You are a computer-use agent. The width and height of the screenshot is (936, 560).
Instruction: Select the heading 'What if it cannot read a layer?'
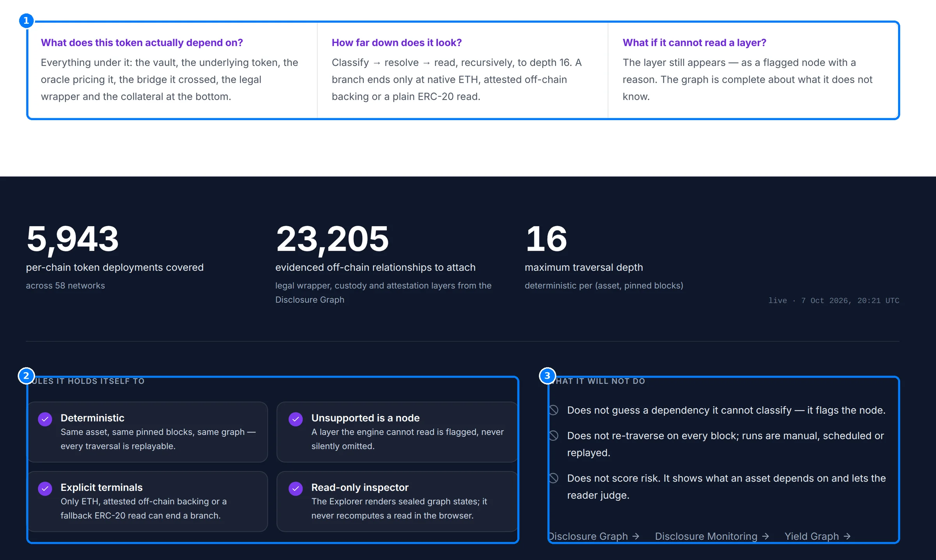[x=694, y=43]
